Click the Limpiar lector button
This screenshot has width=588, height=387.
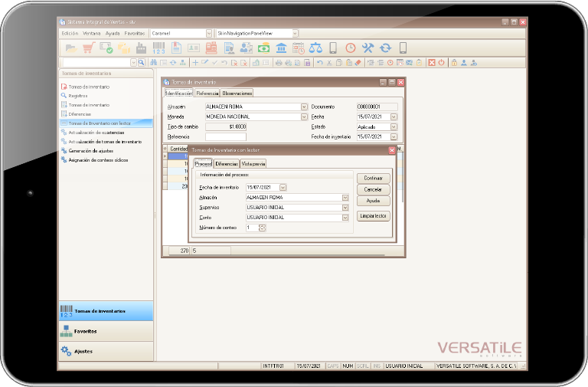tap(373, 216)
